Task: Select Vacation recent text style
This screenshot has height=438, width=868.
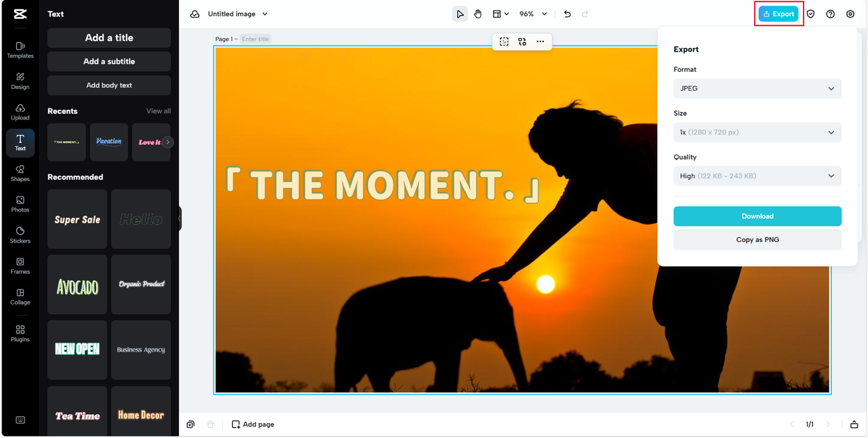Action: pyautogui.click(x=108, y=142)
